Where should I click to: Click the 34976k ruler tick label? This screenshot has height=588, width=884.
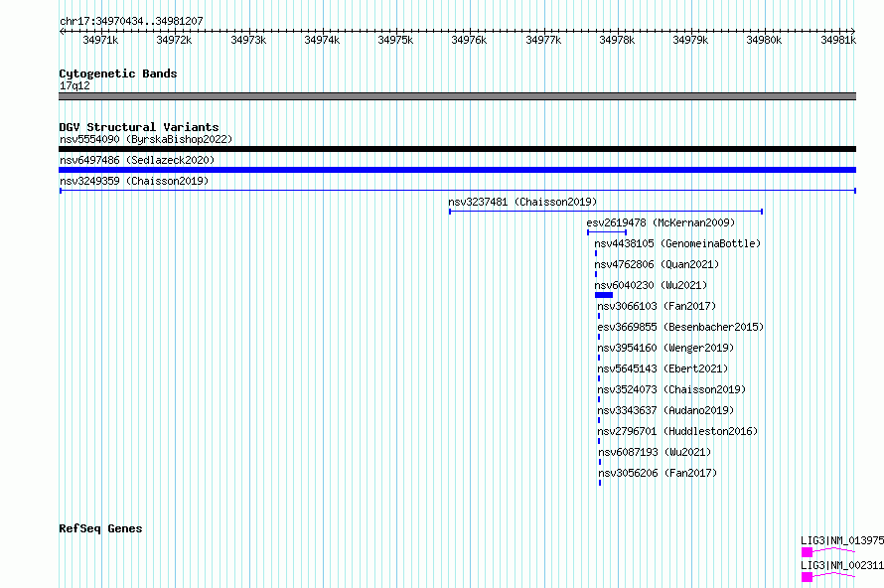click(x=469, y=40)
